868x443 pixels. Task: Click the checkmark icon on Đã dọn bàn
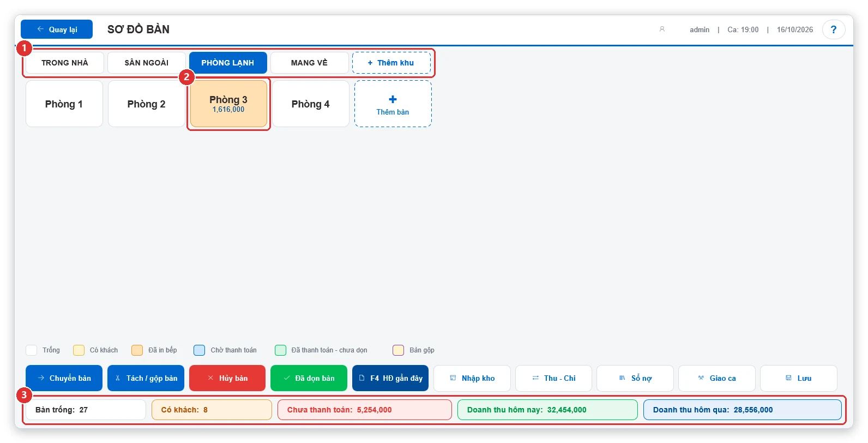click(x=287, y=378)
